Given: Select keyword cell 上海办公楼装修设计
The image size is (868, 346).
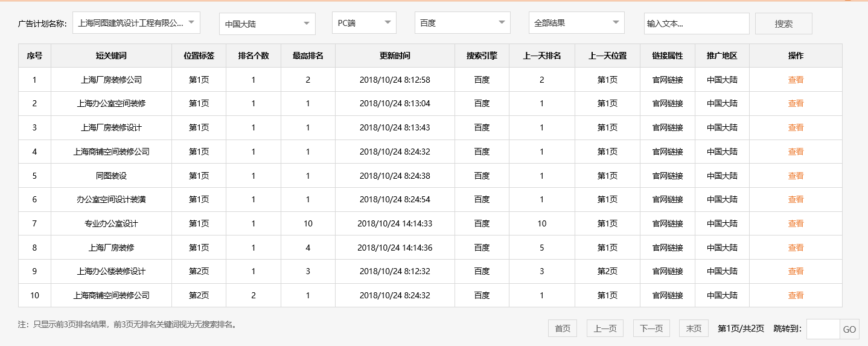Looking at the screenshot, I should click(111, 271).
